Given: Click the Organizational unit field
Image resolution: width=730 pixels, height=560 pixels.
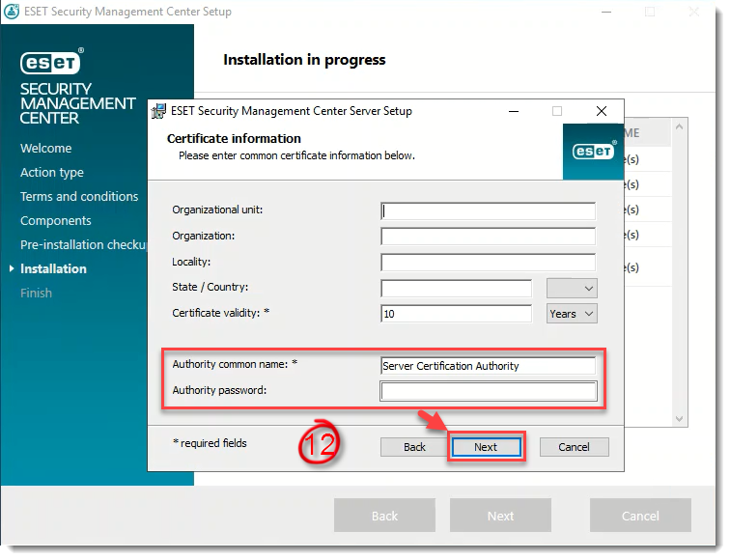Looking at the screenshot, I should coord(488,210).
